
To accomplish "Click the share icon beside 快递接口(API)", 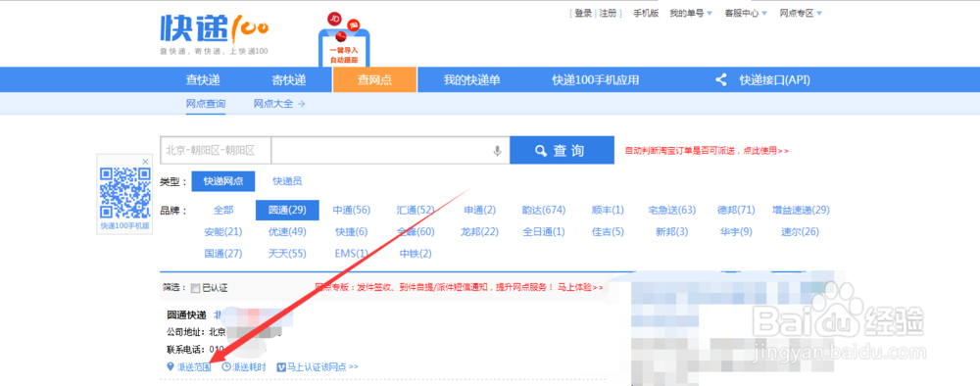I will (721, 80).
